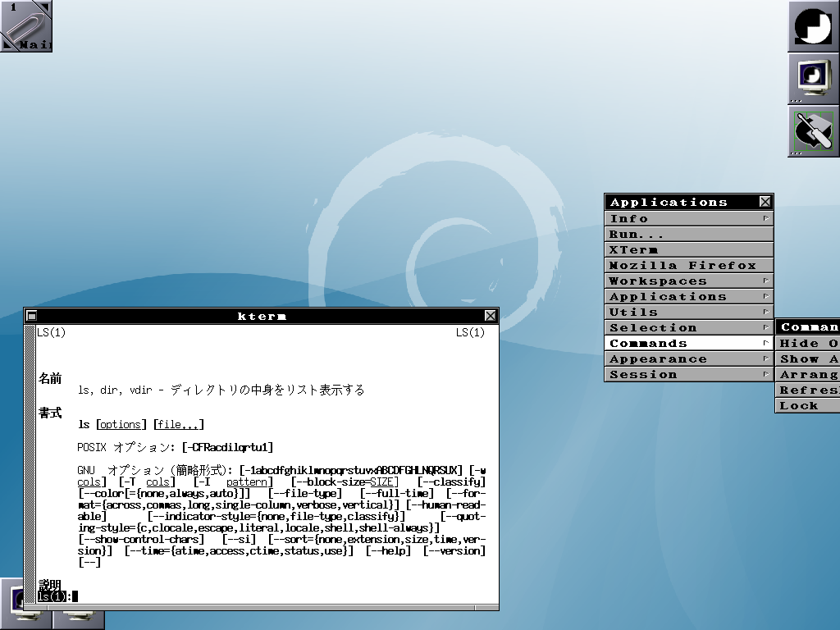Click the top-right LS(1) header text
This screenshot has width=840, height=630.
click(x=470, y=333)
